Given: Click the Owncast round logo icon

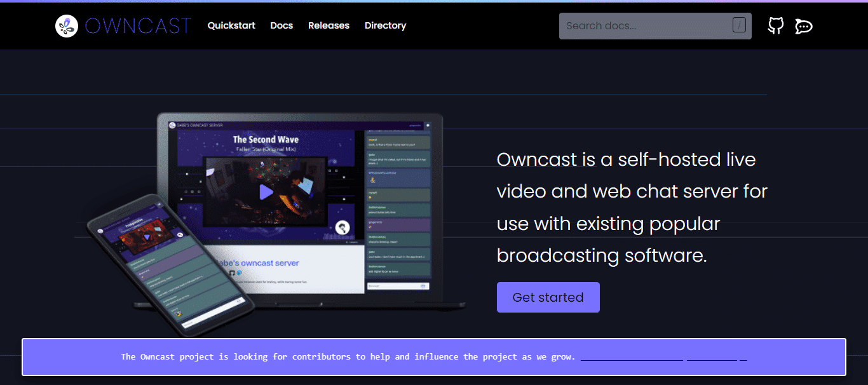Looking at the screenshot, I should (x=67, y=26).
